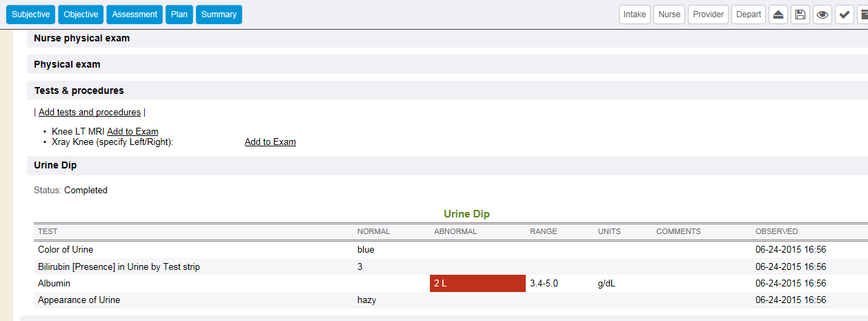
Task: Click the Depart stage button
Action: pos(749,14)
